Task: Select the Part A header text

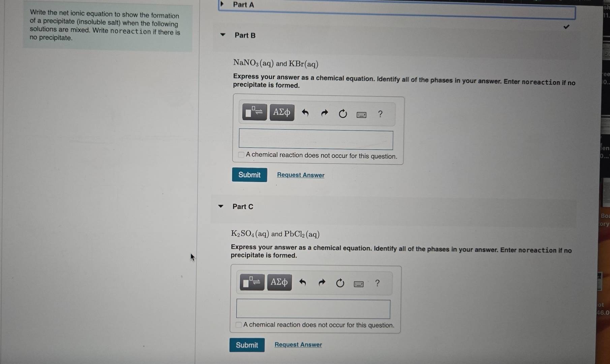Action: click(243, 5)
